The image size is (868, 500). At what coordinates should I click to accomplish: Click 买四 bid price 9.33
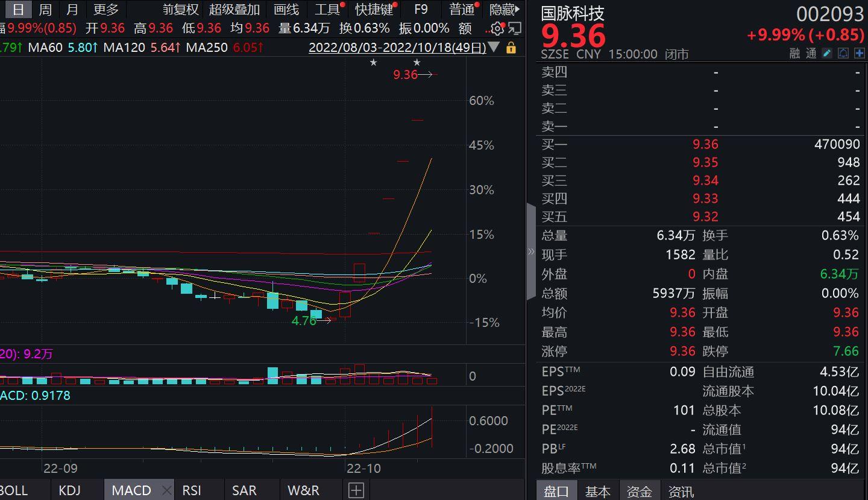click(x=705, y=198)
